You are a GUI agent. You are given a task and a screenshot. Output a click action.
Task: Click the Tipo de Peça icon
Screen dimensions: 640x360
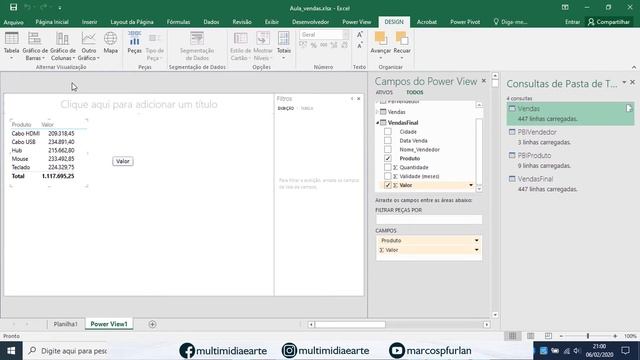point(154,38)
